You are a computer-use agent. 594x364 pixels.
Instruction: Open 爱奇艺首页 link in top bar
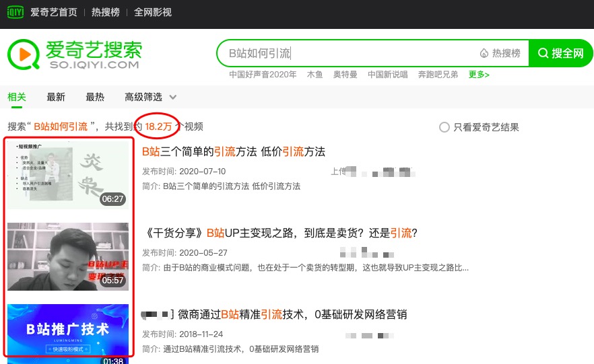(54, 12)
